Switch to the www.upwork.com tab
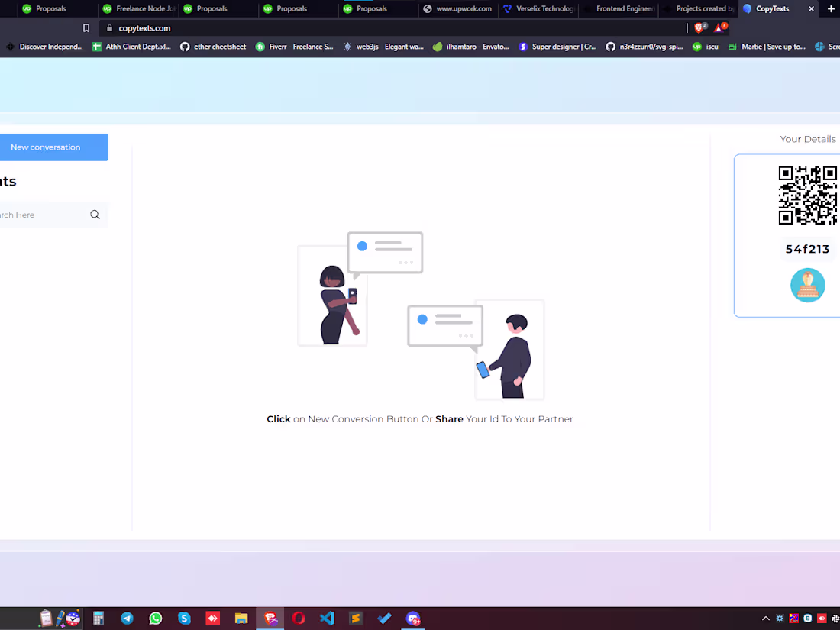 click(458, 8)
